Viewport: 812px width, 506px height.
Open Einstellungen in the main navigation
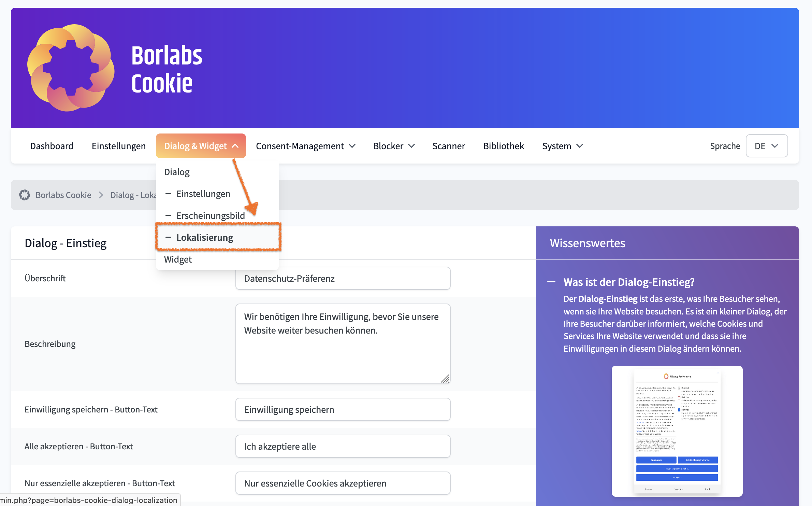(x=118, y=146)
